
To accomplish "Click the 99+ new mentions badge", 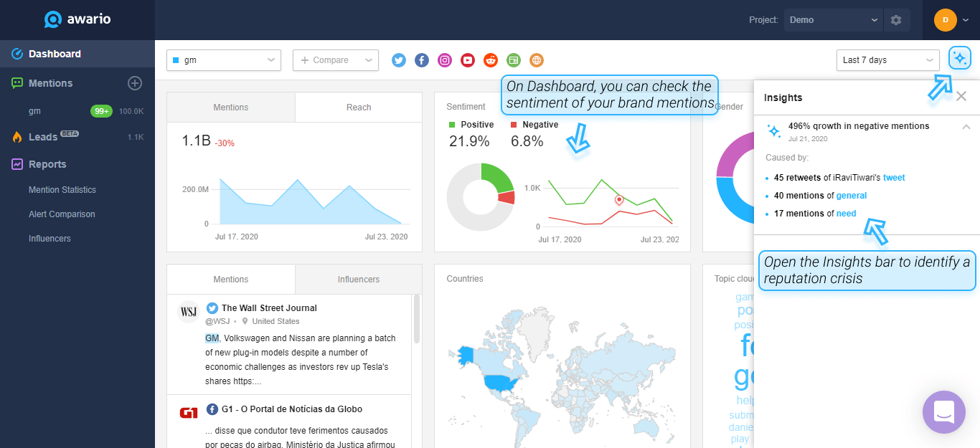I will pos(101,111).
